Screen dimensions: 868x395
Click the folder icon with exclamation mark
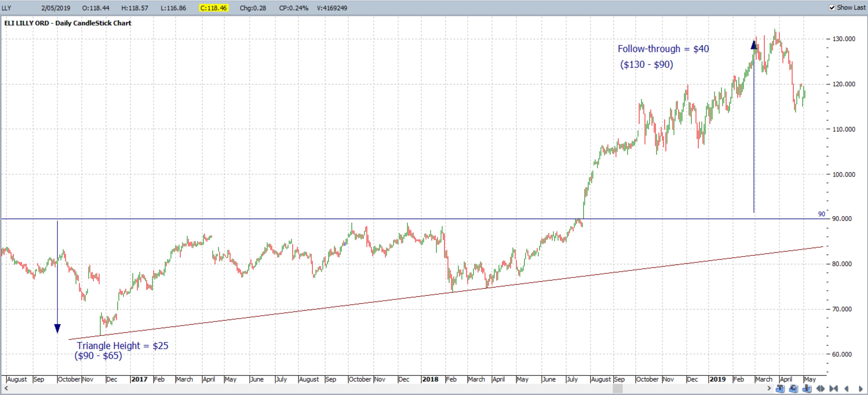pos(807,389)
